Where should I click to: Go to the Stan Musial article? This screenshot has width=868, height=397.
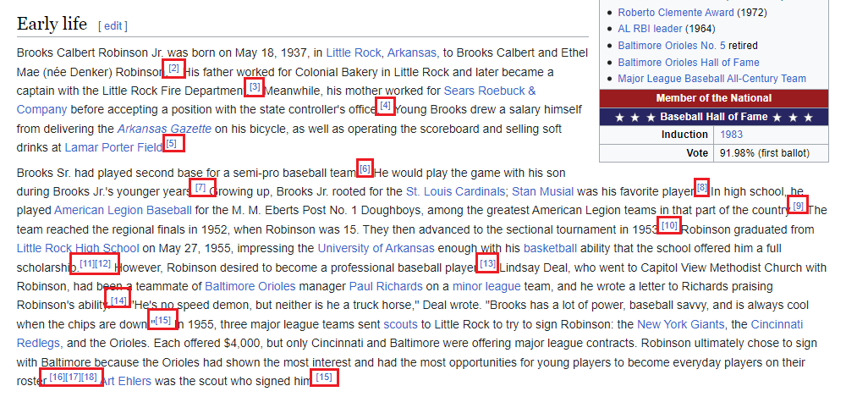(542, 191)
